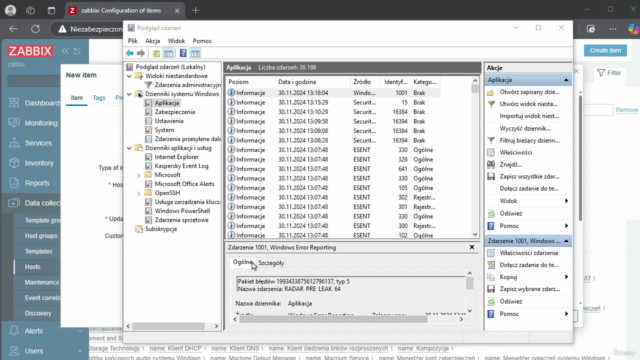
Task: Click Wyczyść dziennik action
Action: tap(525, 128)
